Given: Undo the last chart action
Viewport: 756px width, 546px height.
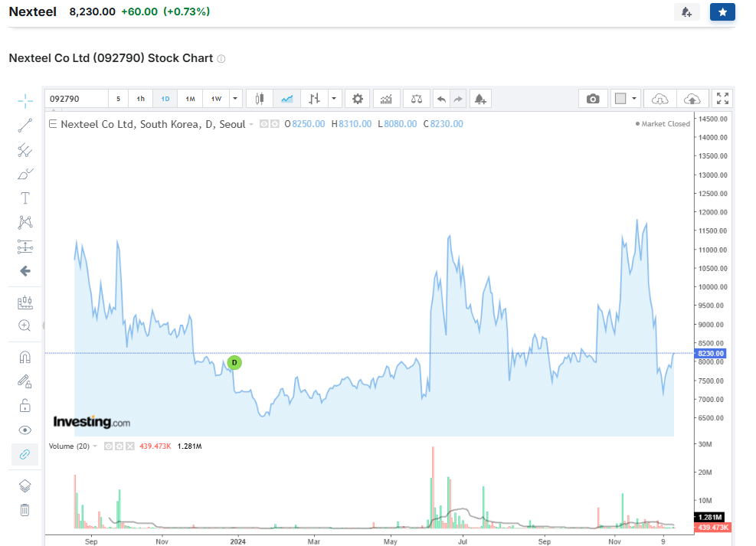Looking at the screenshot, I should pos(441,99).
